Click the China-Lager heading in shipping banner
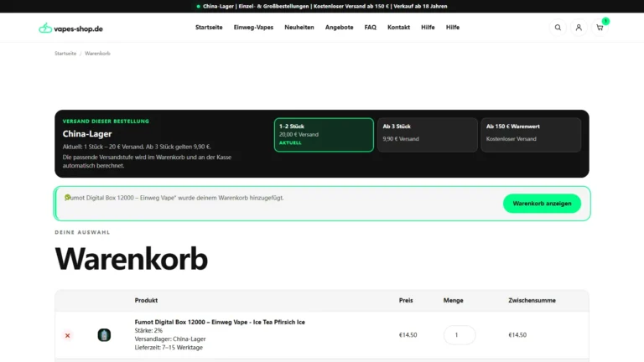The image size is (644, 362). pos(87,134)
